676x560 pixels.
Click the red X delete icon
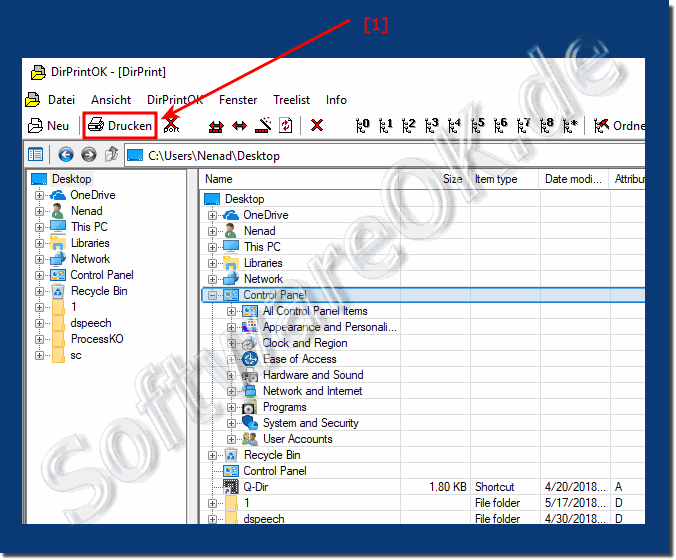tap(317, 125)
